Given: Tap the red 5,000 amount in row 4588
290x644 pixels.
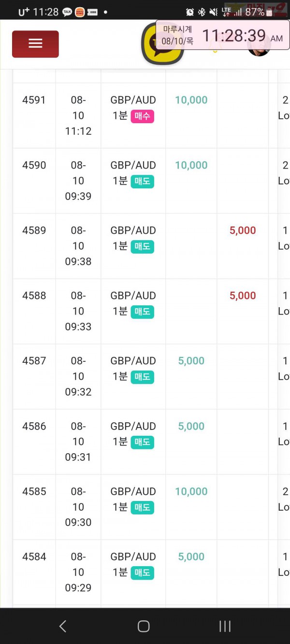Looking at the screenshot, I should (243, 296).
